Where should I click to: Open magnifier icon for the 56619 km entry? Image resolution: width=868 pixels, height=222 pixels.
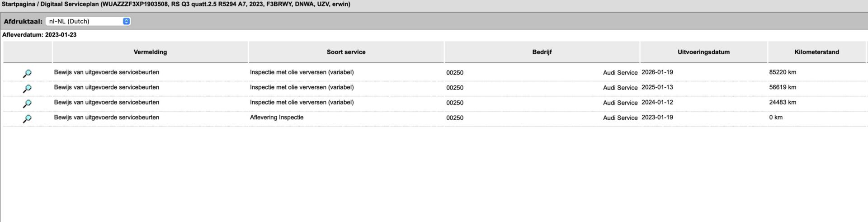[27, 89]
